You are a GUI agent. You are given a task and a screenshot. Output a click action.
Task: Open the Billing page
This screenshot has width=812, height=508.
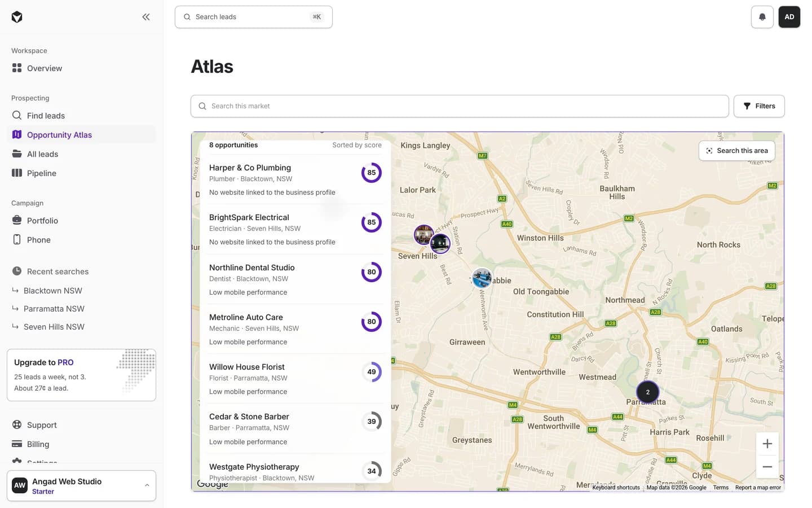(81, 444)
